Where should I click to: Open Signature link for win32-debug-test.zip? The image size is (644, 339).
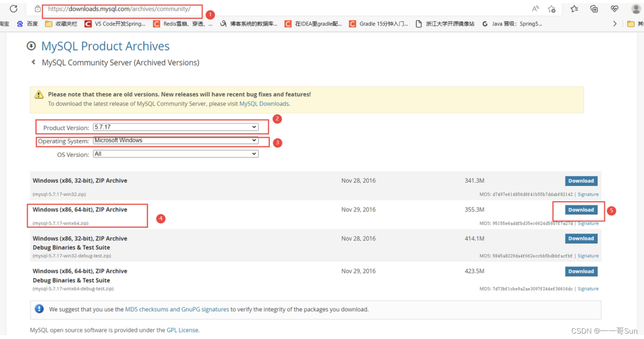point(588,256)
